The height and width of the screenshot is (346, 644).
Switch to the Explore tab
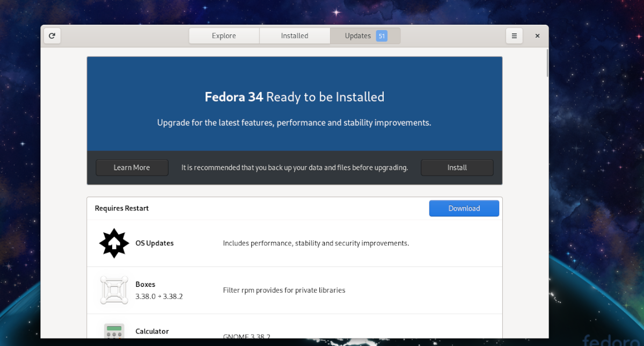224,36
